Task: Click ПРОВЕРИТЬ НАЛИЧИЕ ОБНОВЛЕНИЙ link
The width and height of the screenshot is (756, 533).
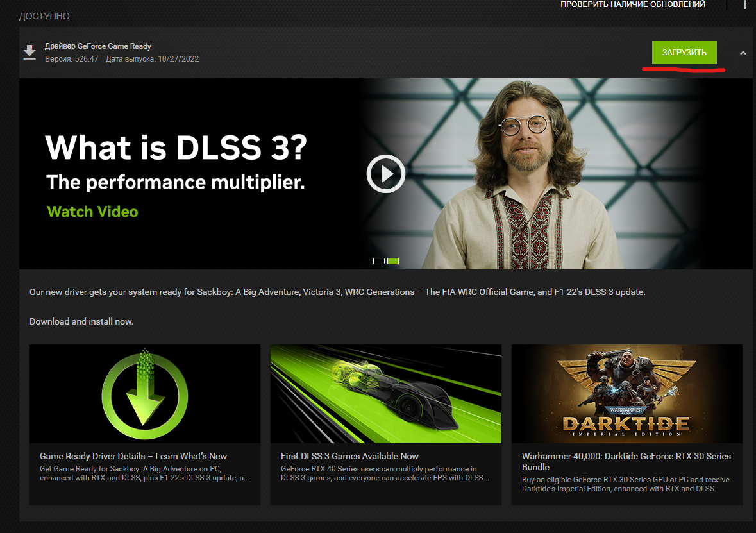Action: (x=633, y=4)
